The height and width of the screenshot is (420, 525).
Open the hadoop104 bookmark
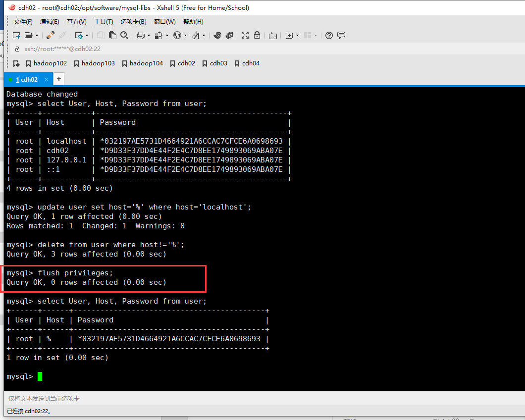point(143,63)
